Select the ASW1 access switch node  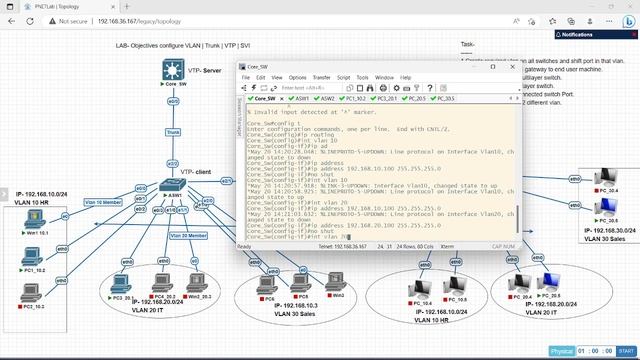click(x=172, y=185)
